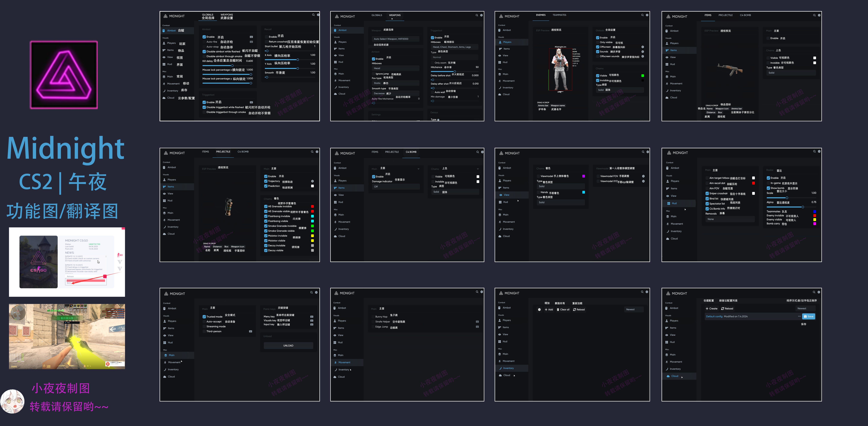Click the gear icon left of Add button
Screen dimensions: 868x426
click(x=539, y=309)
